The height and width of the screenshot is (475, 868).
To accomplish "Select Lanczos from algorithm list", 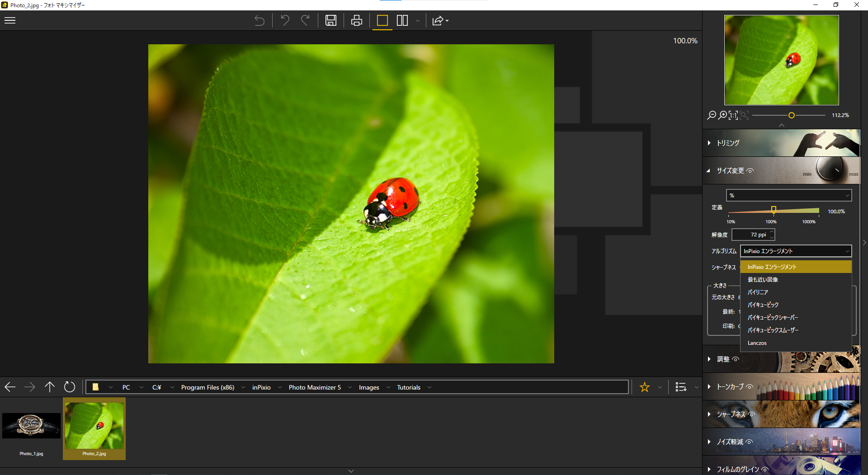I will tap(757, 343).
